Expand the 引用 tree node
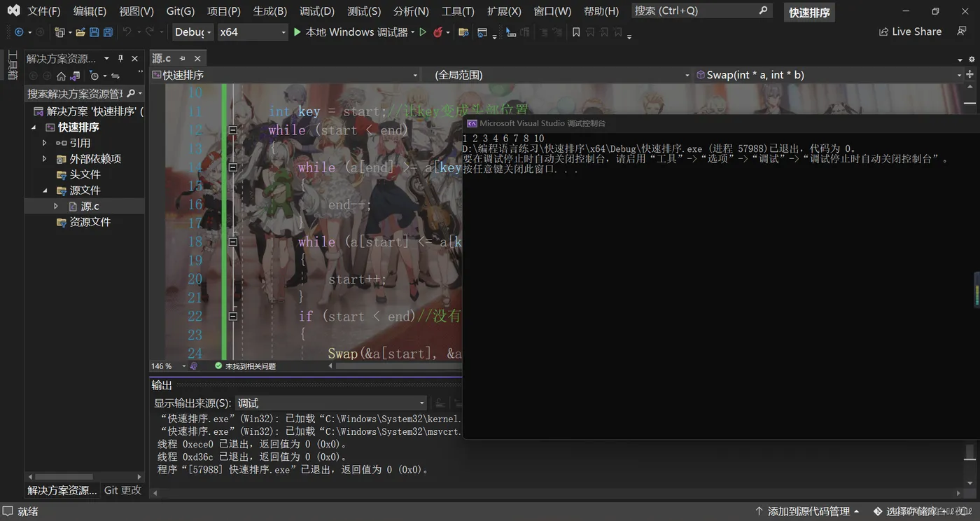 tap(45, 143)
